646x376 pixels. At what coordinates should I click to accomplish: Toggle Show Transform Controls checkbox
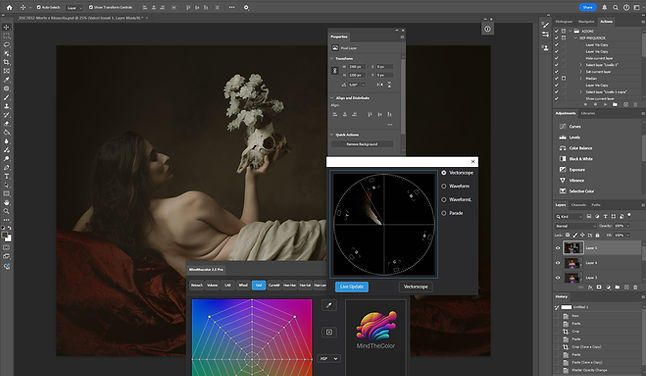[91, 7]
